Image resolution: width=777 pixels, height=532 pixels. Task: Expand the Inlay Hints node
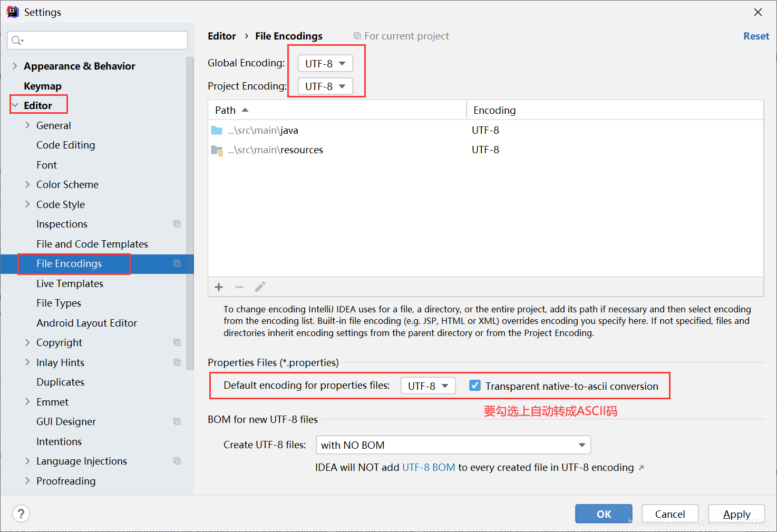(x=27, y=362)
